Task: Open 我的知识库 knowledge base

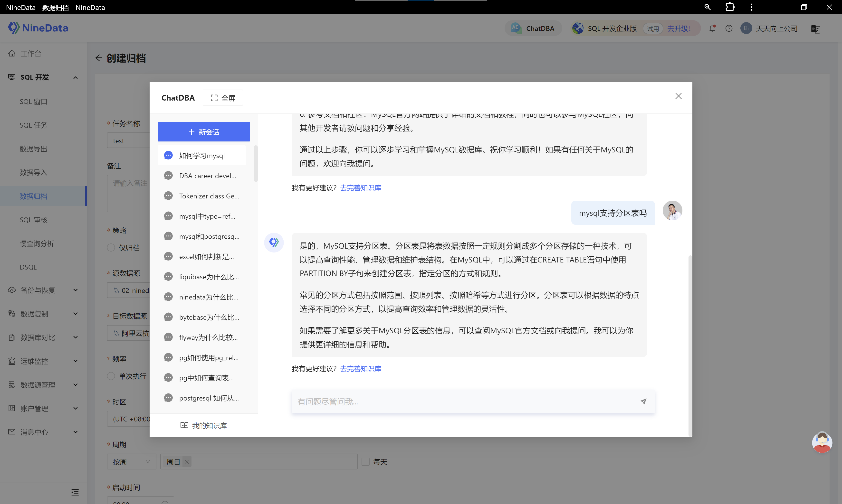Action: [x=203, y=426]
